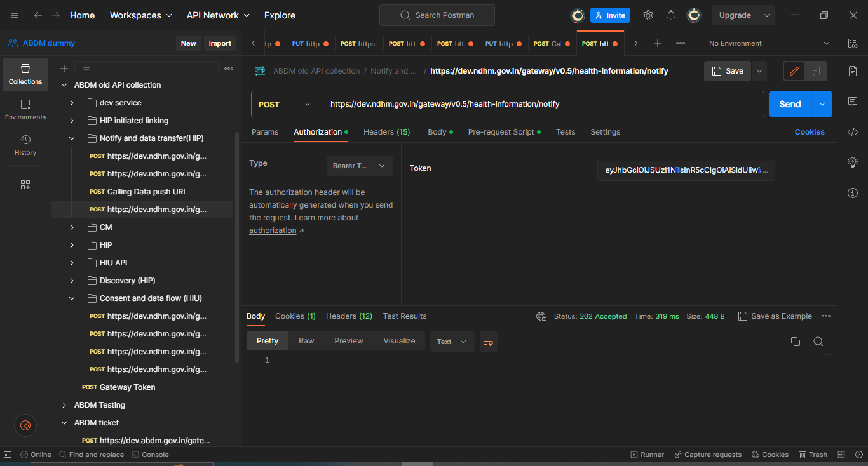Open the notifications bell

pos(671,15)
